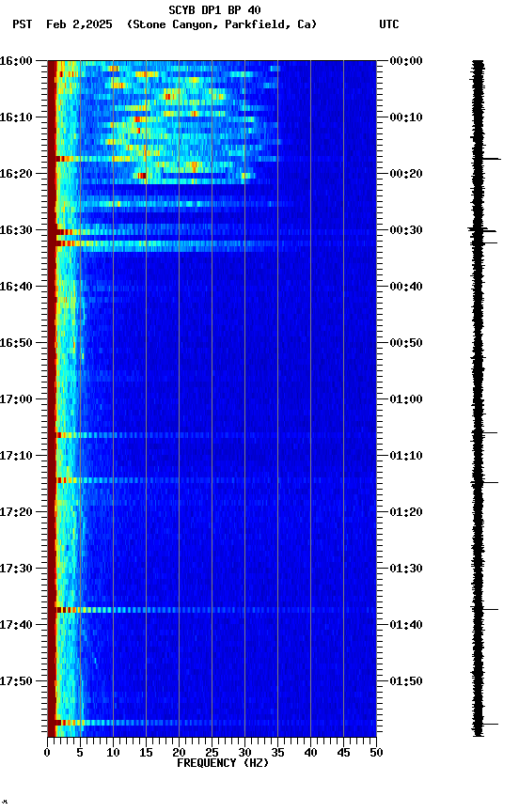Click the frequency axis label "0"
Image resolution: width=519 pixels, height=812 pixels.
coord(47,753)
